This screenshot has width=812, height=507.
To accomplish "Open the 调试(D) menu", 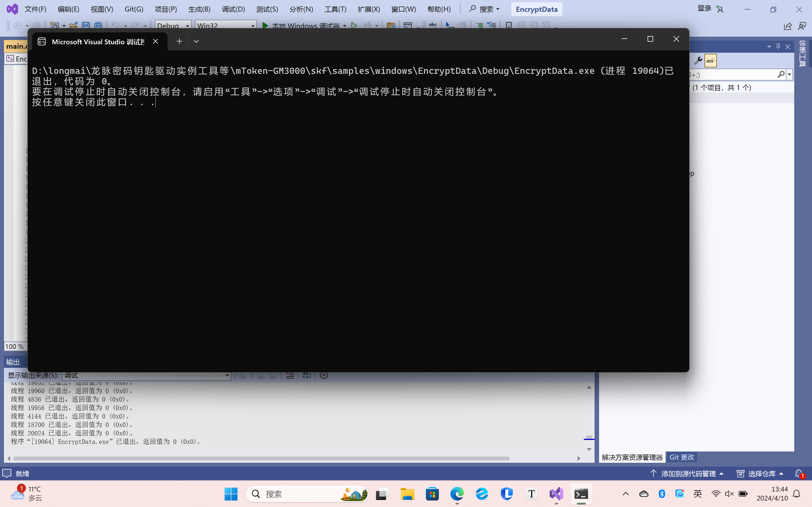I will (233, 9).
